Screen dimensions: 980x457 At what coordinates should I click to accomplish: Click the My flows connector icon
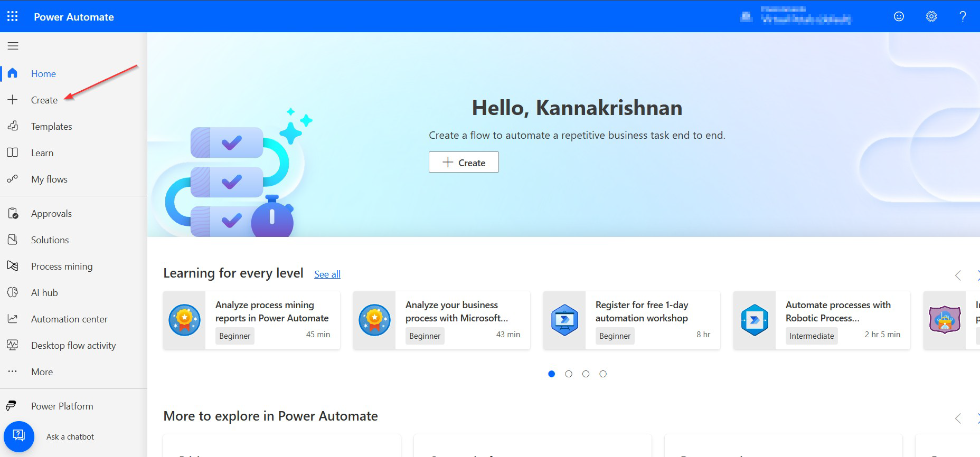point(13,179)
